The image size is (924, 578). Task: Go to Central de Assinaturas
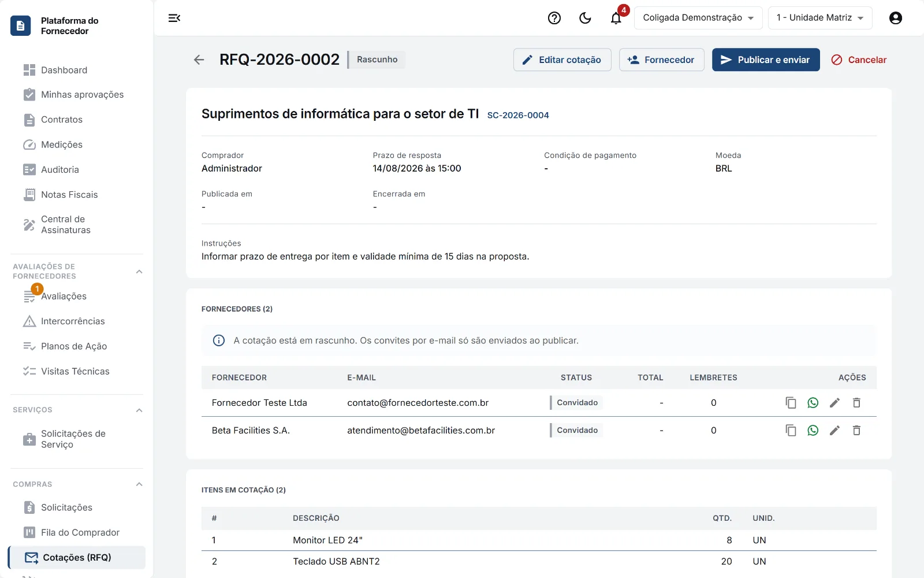coord(77,225)
